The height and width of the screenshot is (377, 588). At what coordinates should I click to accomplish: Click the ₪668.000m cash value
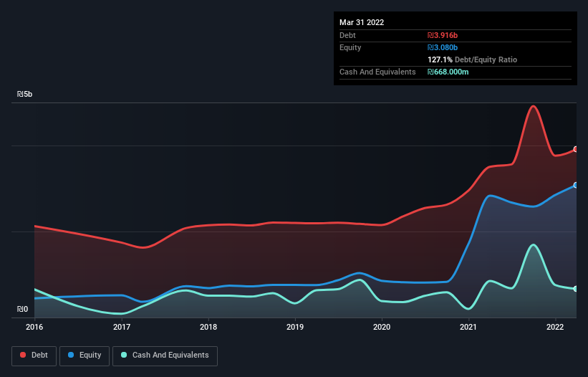pyautogui.click(x=448, y=72)
